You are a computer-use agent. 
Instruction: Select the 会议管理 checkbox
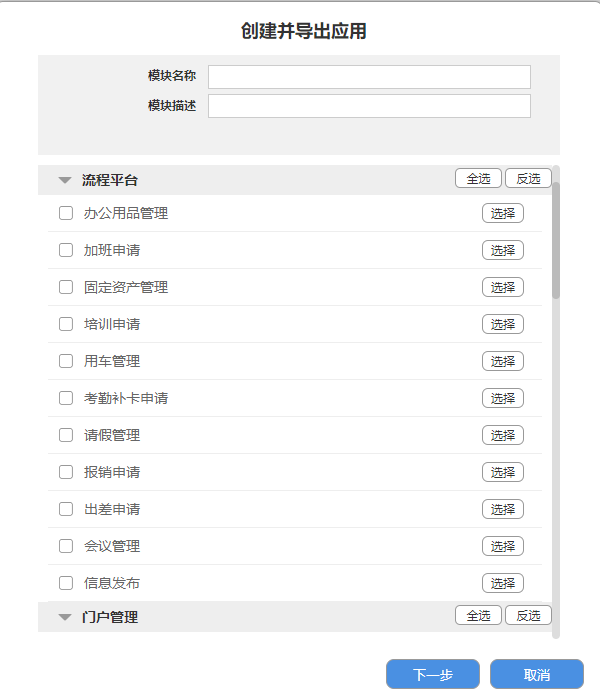click(66, 546)
